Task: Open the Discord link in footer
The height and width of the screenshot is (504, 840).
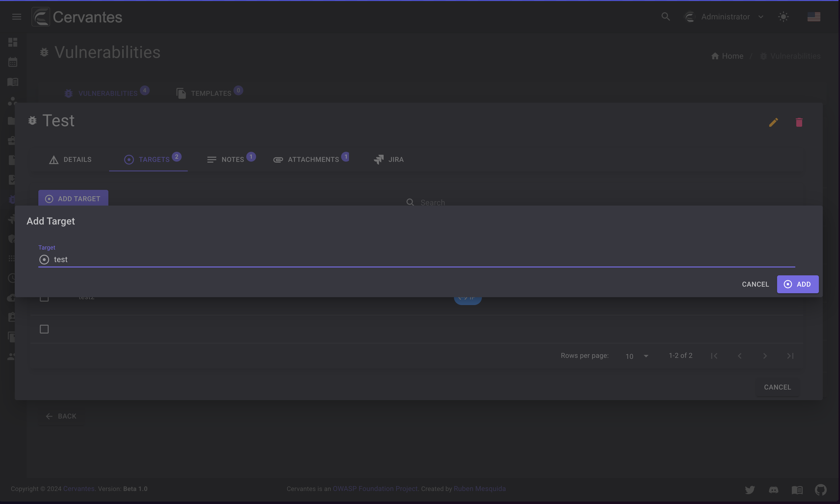Action: pyautogui.click(x=773, y=490)
